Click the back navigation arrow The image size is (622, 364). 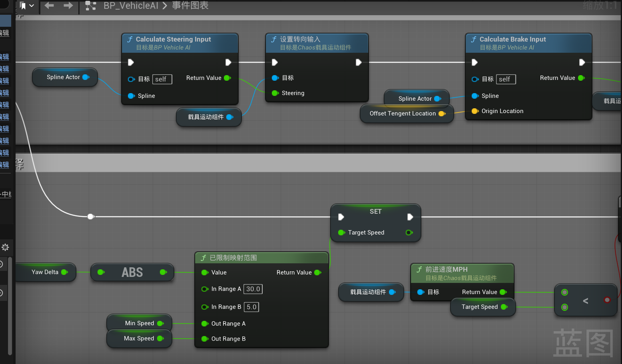[x=49, y=6]
